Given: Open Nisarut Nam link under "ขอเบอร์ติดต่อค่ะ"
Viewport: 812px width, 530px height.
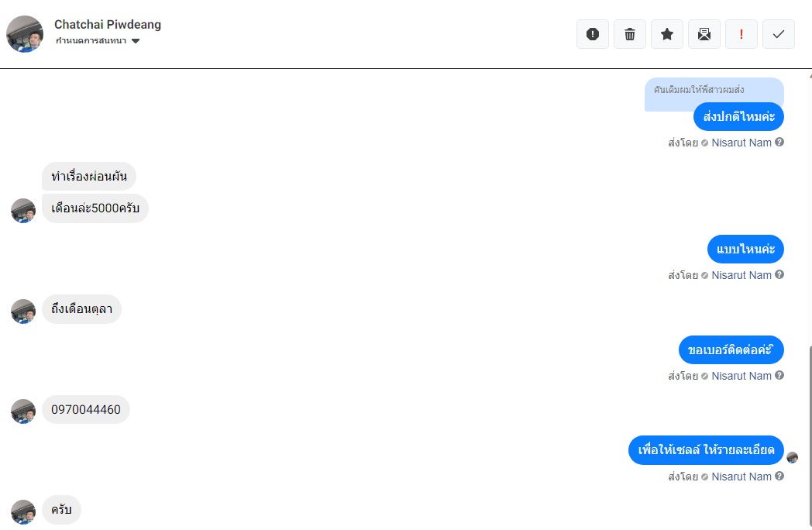Looking at the screenshot, I should click(x=741, y=376).
